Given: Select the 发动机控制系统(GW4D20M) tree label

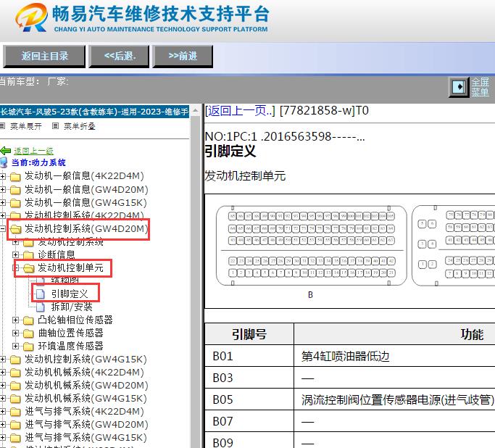Looking at the screenshot, I should click(86, 228).
